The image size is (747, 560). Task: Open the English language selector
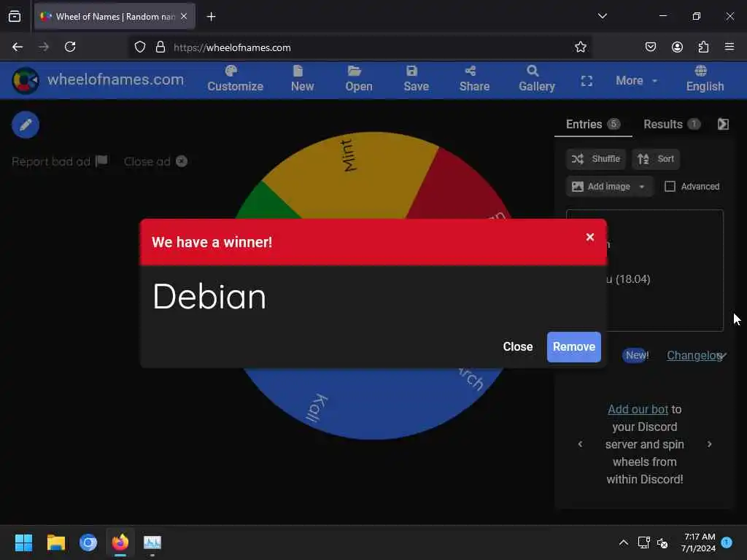(705, 79)
